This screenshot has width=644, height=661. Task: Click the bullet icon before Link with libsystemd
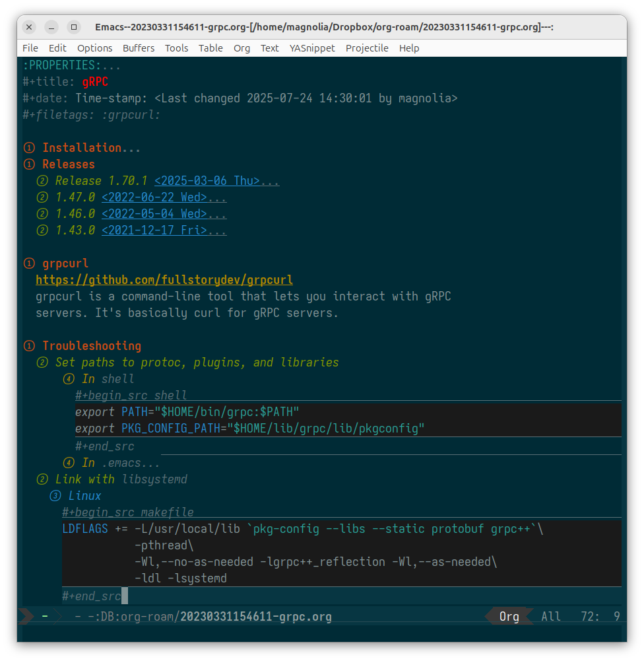tap(42, 479)
